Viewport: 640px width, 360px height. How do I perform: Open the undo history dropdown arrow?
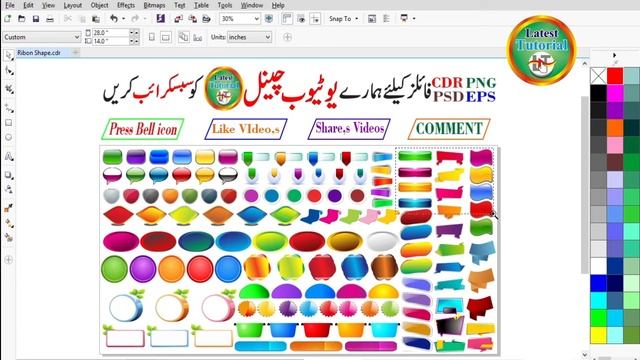pyautogui.click(x=123, y=19)
